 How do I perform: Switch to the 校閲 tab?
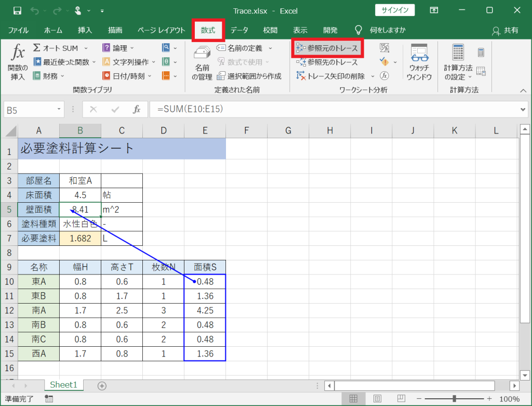click(270, 30)
